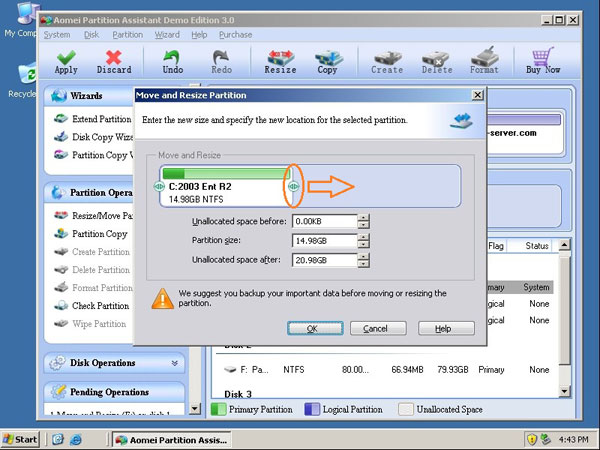Viewport: 600px width, 450px height.
Task: Open the System menu
Action: click(57, 34)
